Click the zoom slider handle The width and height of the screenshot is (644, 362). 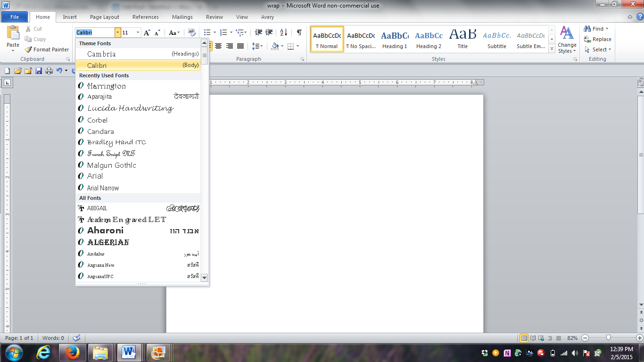pos(609,338)
